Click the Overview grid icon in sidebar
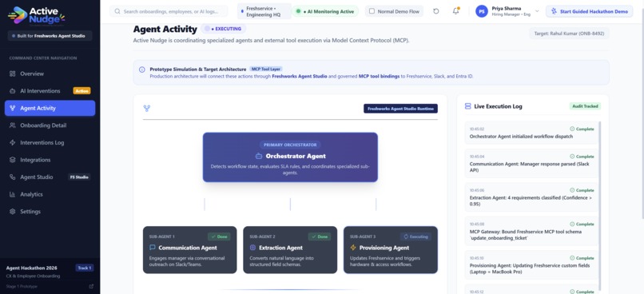The image size is (644, 294). [12, 74]
